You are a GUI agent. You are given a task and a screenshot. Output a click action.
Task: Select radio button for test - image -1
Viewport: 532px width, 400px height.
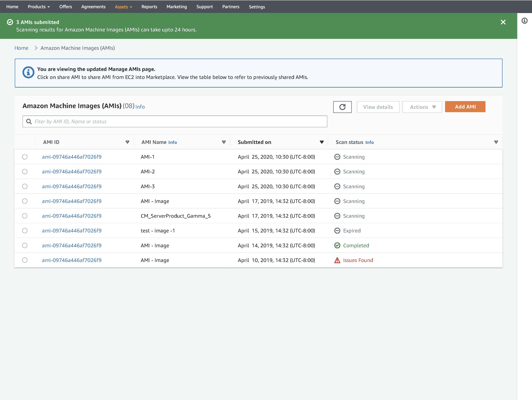tap(25, 231)
